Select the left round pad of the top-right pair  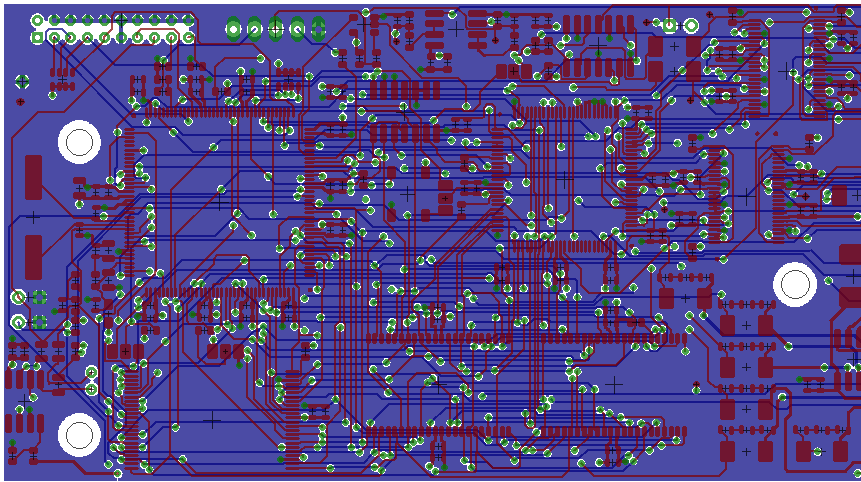coord(670,25)
